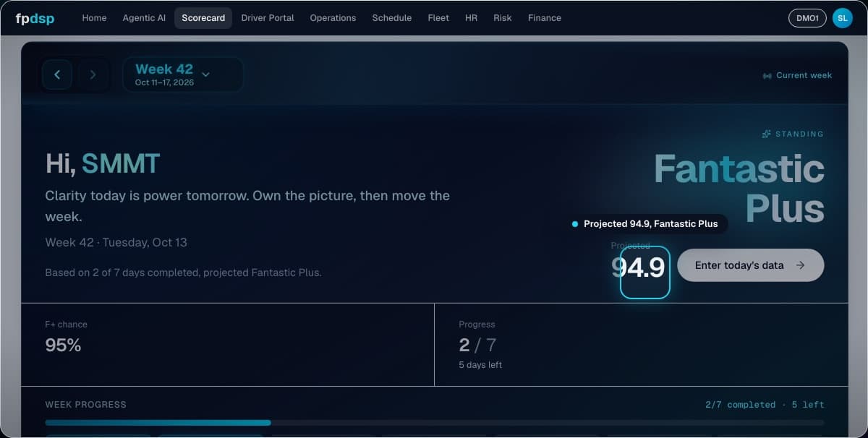Click the Progress 2 / 7 value
The width and height of the screenshot is (868, 438).
click(477, 345)
